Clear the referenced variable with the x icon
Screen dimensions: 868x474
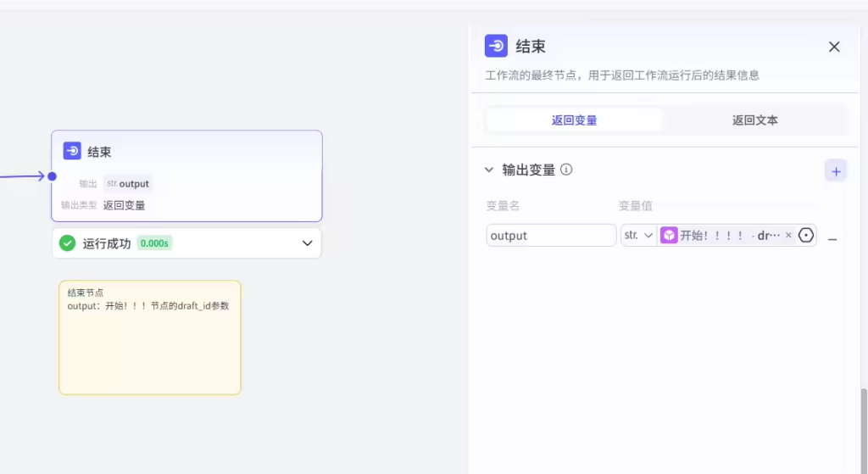[788, 236]
